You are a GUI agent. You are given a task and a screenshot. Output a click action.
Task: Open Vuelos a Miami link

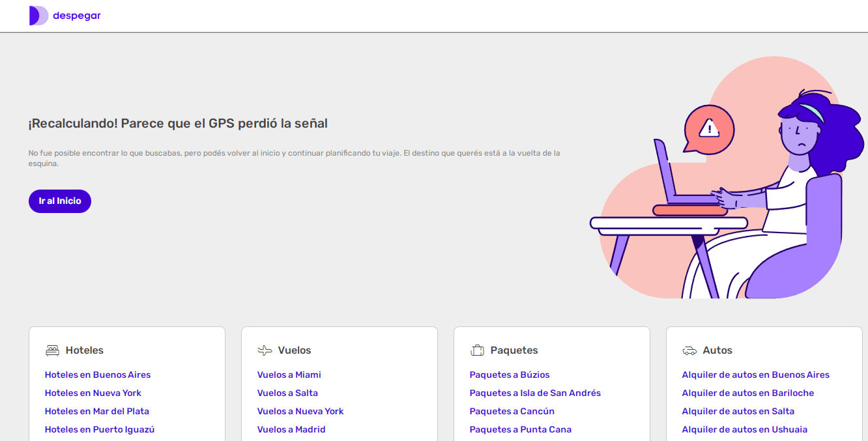click(x=289, y=375)
